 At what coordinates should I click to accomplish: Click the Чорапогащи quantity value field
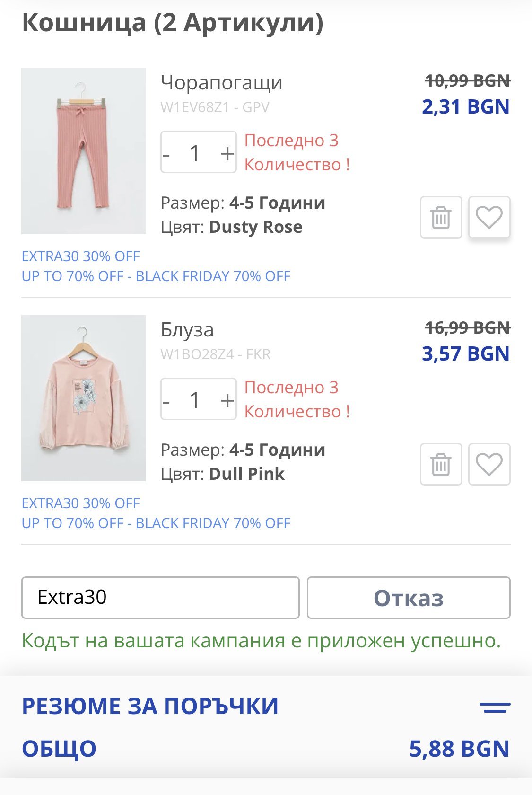pos(195,153)
